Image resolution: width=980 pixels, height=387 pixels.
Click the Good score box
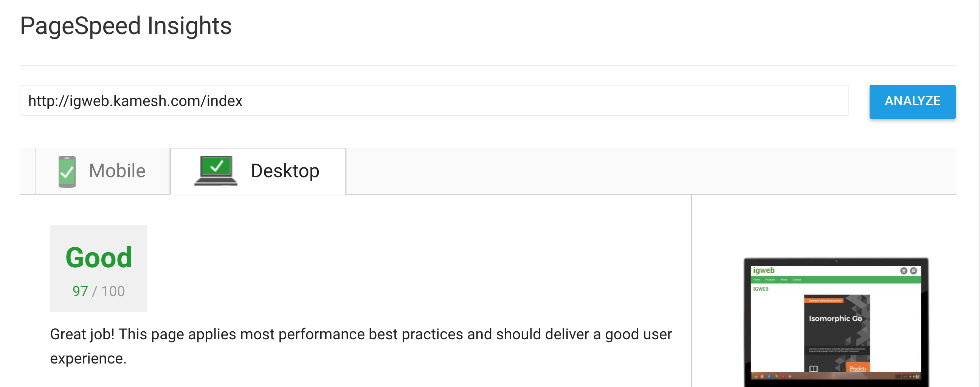coord(99,268)
